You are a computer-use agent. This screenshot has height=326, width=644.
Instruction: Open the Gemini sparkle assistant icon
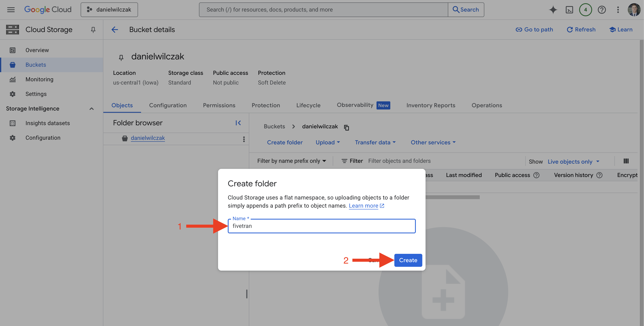[553, 10]
